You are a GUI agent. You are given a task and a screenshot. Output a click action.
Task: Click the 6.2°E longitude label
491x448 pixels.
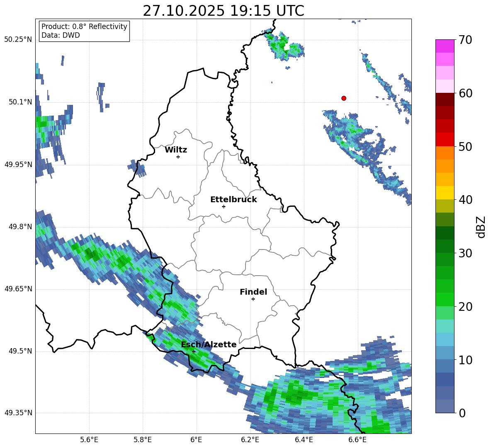click(x=250, y=440)
